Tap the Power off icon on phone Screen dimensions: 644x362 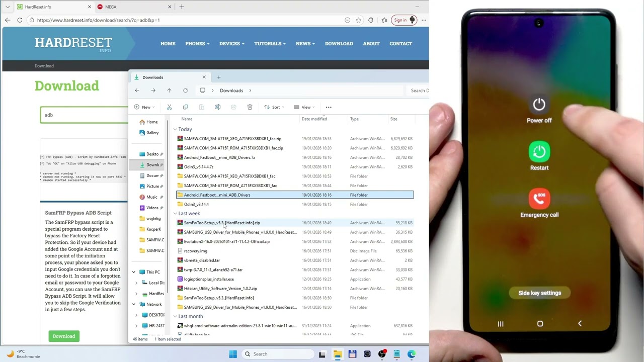click(x=539, y=105)
